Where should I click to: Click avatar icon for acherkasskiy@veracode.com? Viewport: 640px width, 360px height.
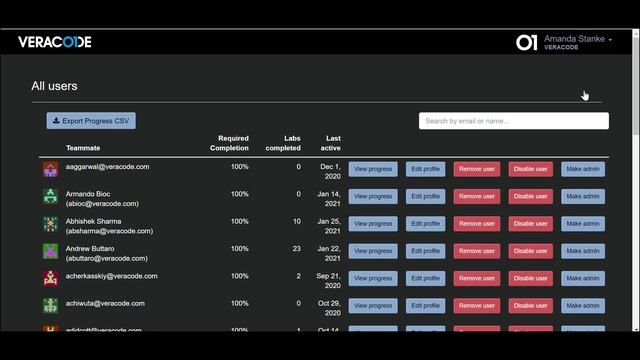point(51,278)
